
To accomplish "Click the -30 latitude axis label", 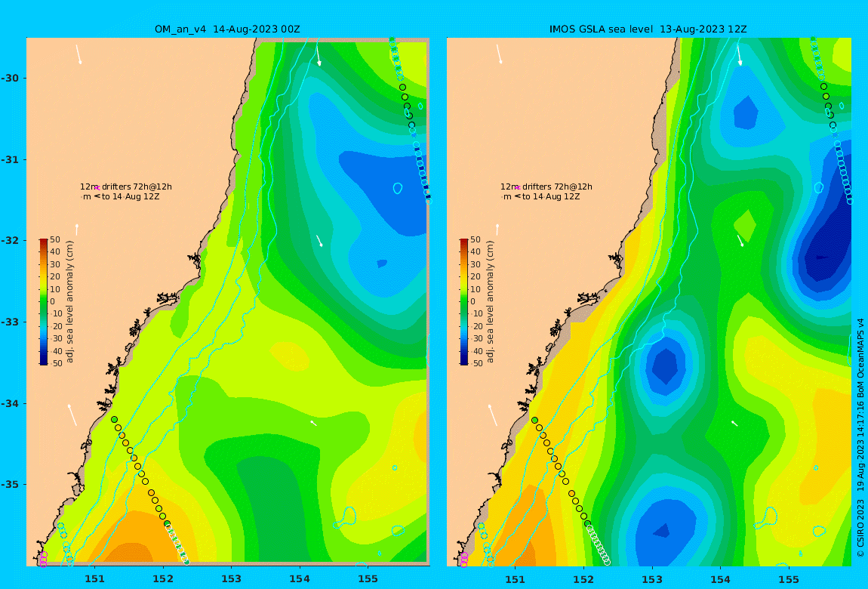I will (9, 78).
